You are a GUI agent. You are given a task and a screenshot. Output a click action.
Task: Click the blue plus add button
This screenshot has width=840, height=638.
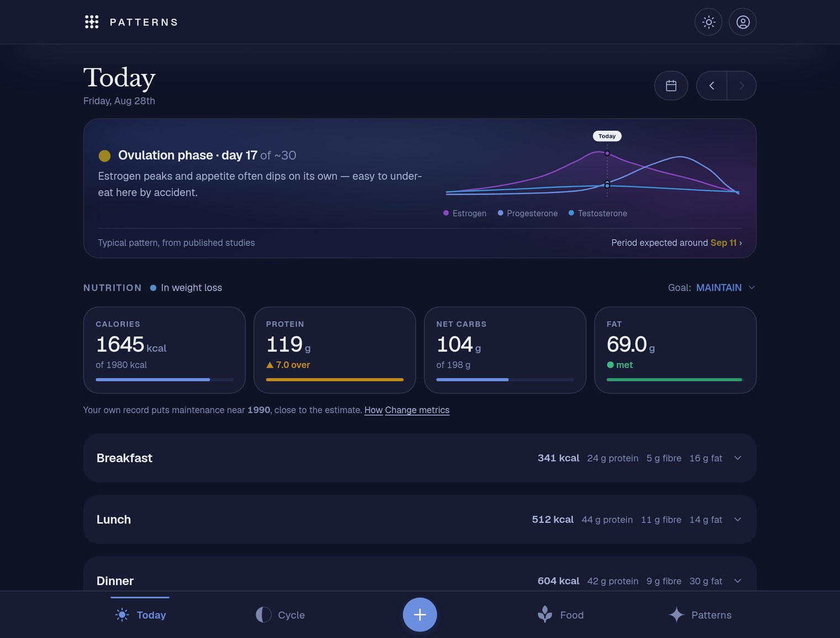(x=420, y=615)
